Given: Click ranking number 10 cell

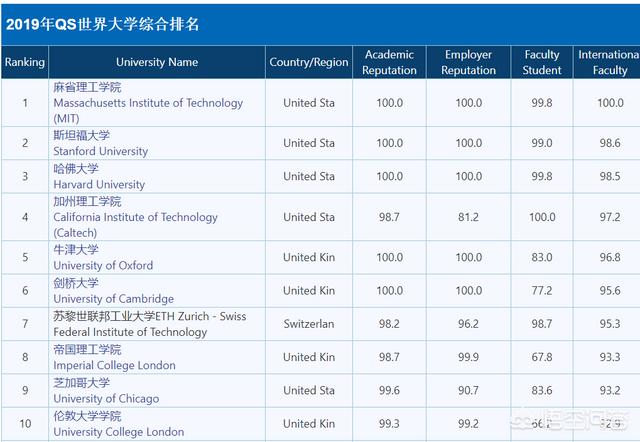Looking at the screenshot, I should point(25,424).
